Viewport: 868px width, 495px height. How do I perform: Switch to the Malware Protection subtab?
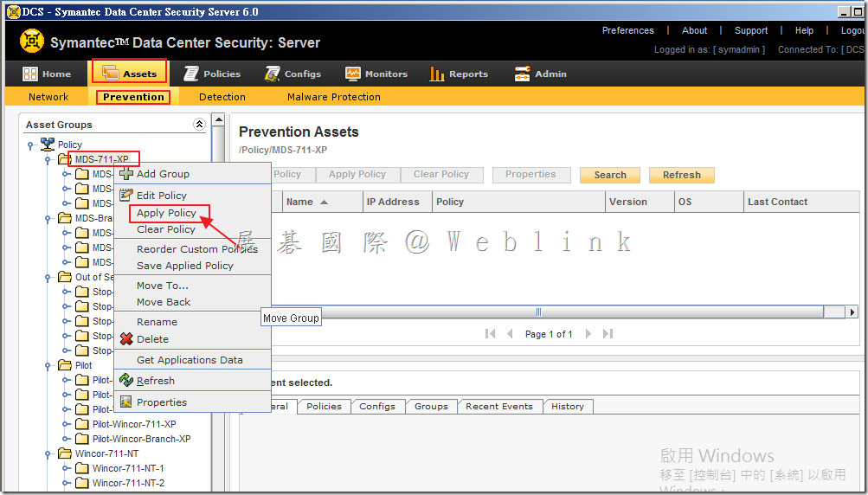(334, 97)
